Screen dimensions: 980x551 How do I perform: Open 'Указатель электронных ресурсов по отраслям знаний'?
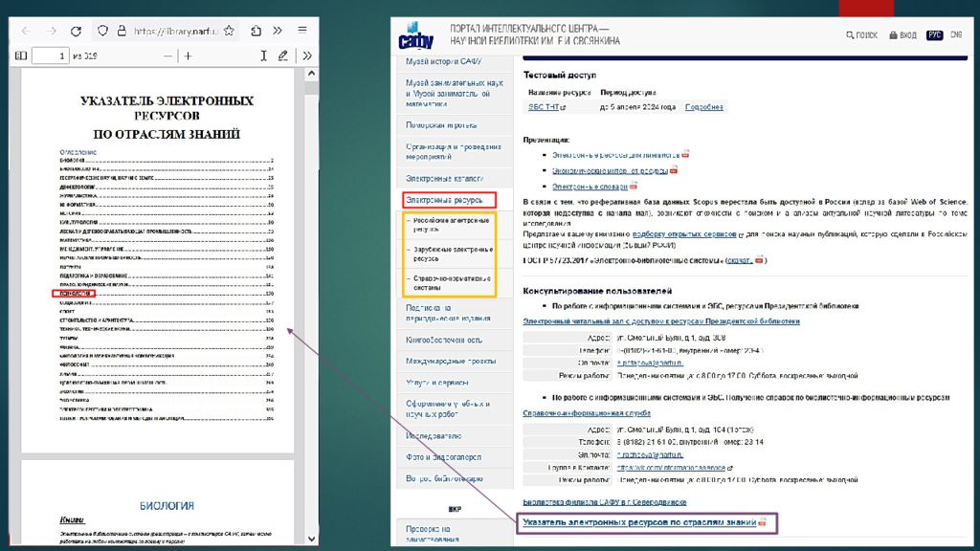coord(639,521)
